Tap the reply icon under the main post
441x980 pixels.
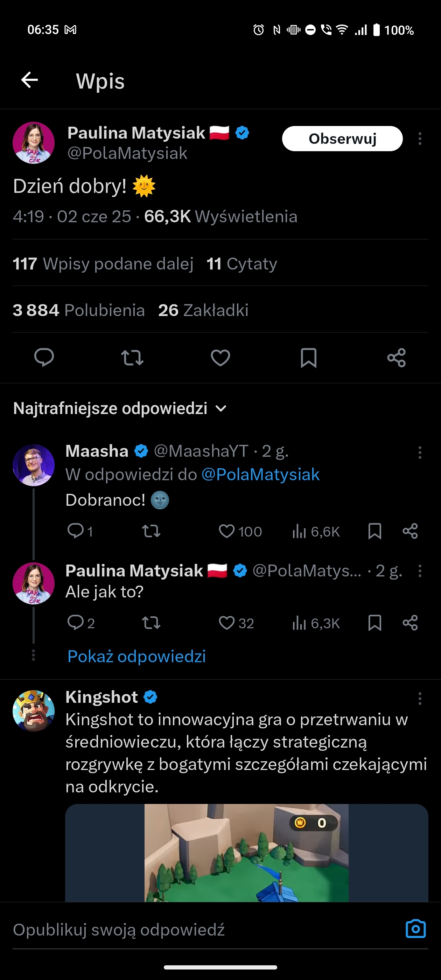click(x=44, y=358)
